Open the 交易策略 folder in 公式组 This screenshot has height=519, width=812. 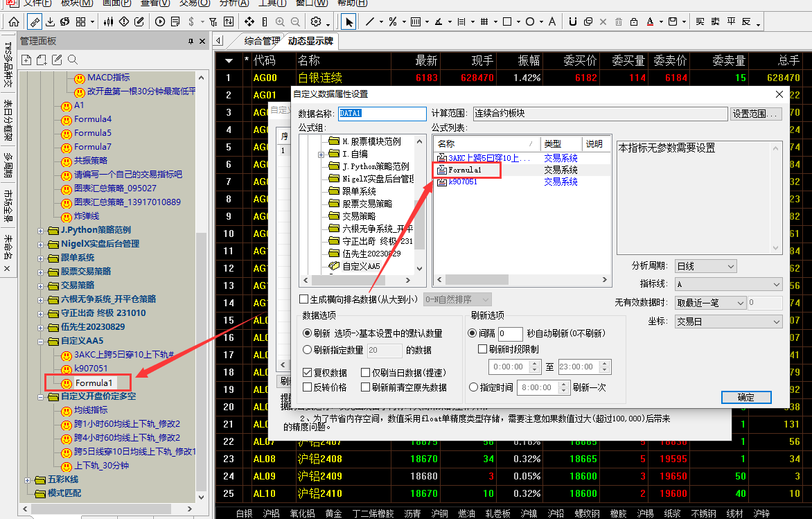click(x=359, y=216)
